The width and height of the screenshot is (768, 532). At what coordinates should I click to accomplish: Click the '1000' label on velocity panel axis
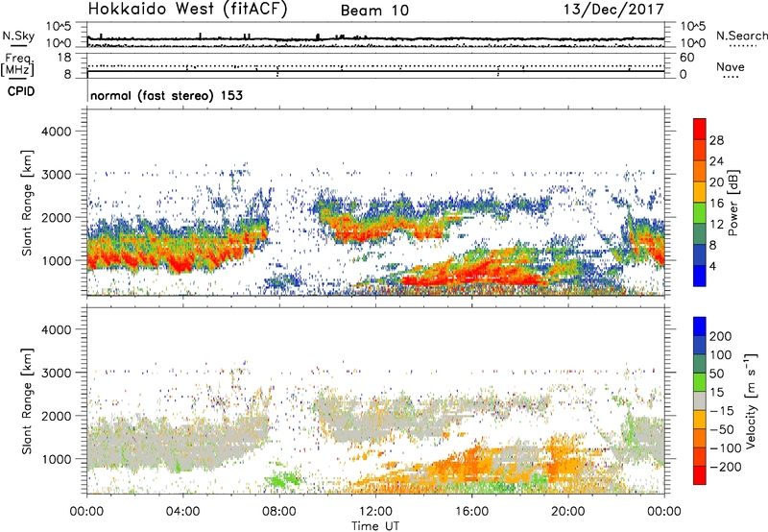[56, 459]
